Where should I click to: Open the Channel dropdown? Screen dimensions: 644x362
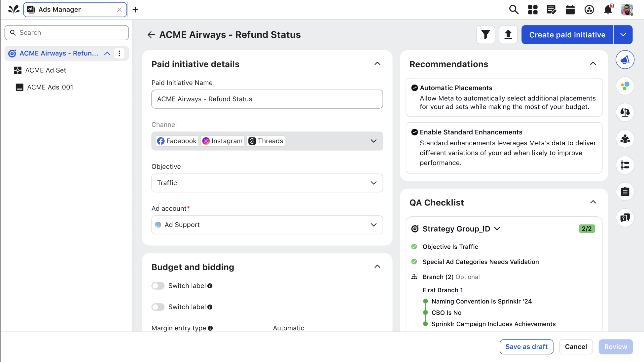tap(267, 141)
